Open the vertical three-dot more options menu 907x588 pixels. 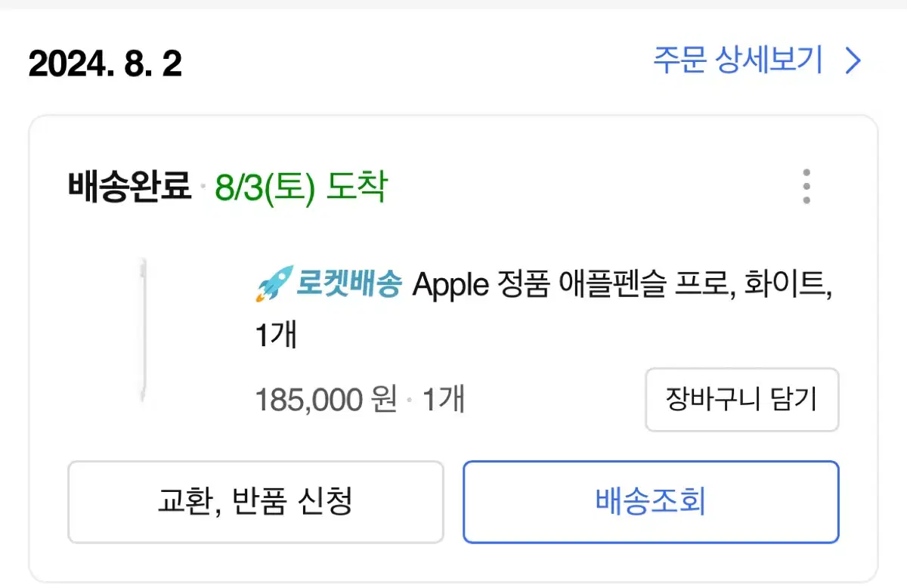[806, 186]
